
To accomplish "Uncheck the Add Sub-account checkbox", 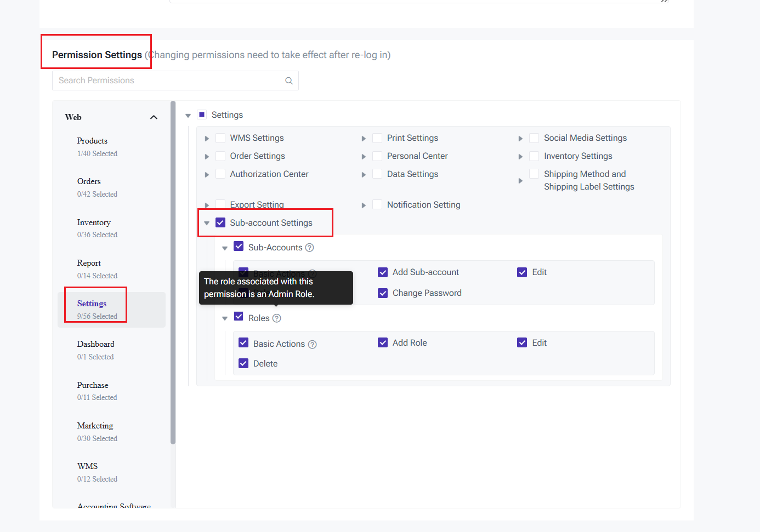I will (x=383, y=272).
